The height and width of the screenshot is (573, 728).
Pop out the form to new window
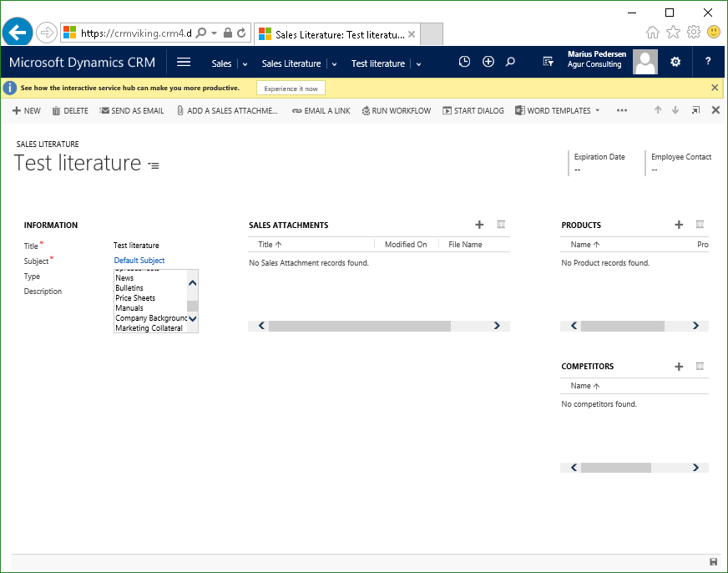click(x=695, y=110)
